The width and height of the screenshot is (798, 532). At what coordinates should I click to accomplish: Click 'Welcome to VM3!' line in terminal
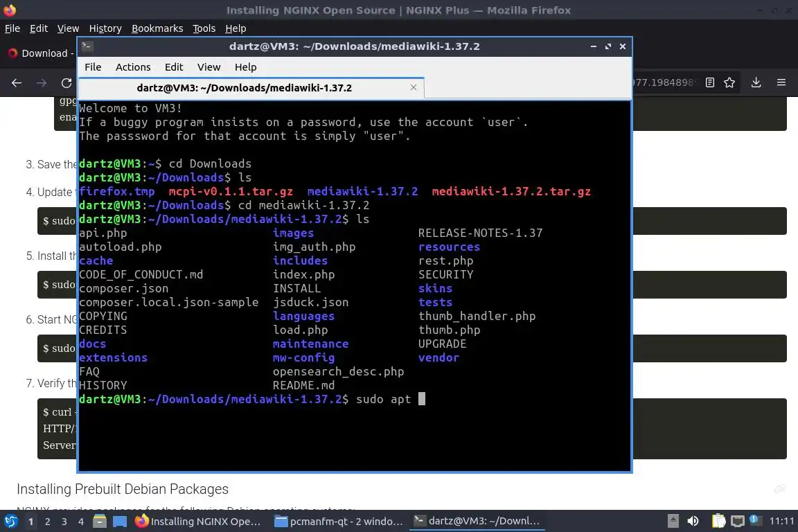tap(130, 109)
